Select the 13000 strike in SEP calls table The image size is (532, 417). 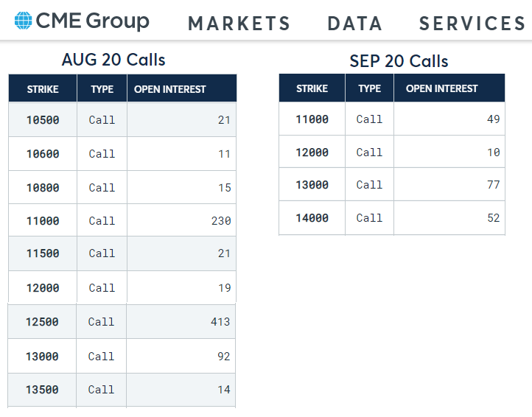pos(312,185)
